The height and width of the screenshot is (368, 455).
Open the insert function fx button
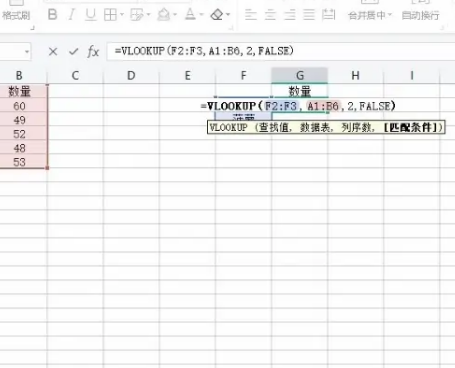click(93, 51)
